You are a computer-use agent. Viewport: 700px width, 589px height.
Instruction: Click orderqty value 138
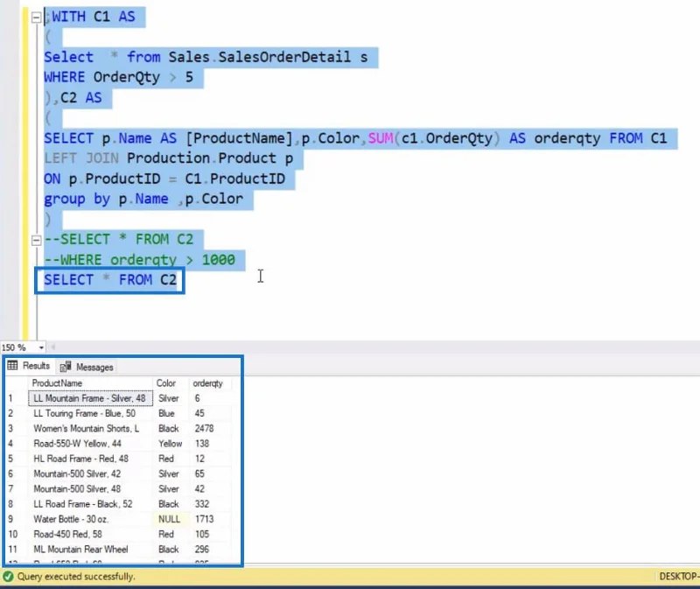coord(210,444)
